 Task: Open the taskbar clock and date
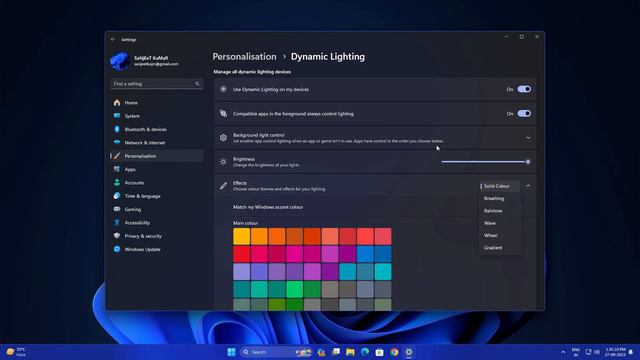coord(615,352)
